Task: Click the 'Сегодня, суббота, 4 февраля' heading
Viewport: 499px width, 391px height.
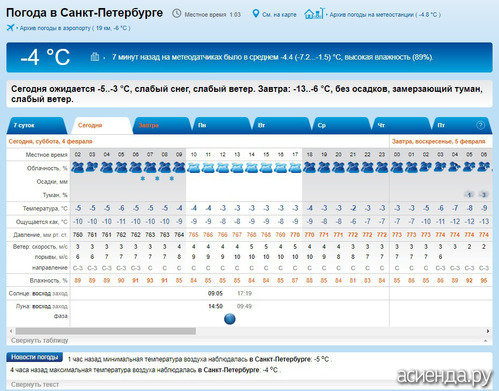Action: [50, 141]
